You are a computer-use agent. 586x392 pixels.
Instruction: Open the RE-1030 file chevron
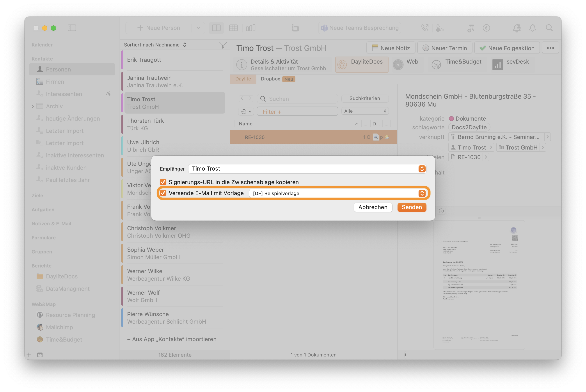click(486, 157)
